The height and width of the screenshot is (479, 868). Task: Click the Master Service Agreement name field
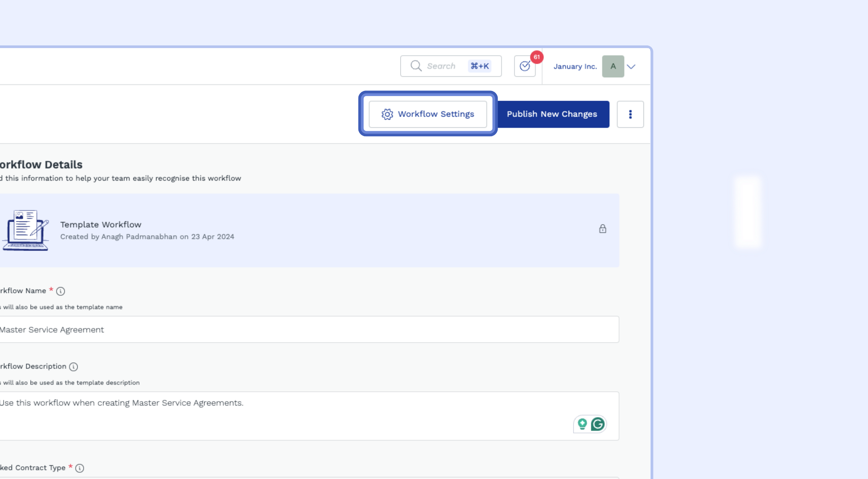305,330
